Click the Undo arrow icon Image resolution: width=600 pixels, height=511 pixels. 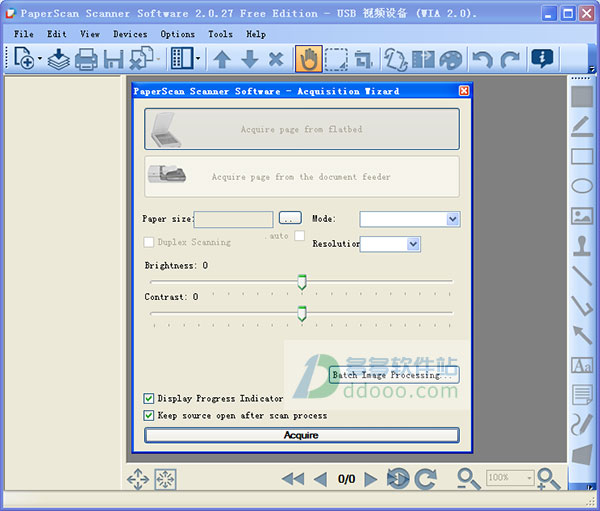pos(483,60)
